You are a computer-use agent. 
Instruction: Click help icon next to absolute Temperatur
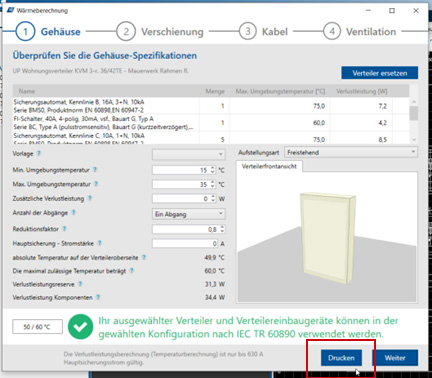click(144, 258)
